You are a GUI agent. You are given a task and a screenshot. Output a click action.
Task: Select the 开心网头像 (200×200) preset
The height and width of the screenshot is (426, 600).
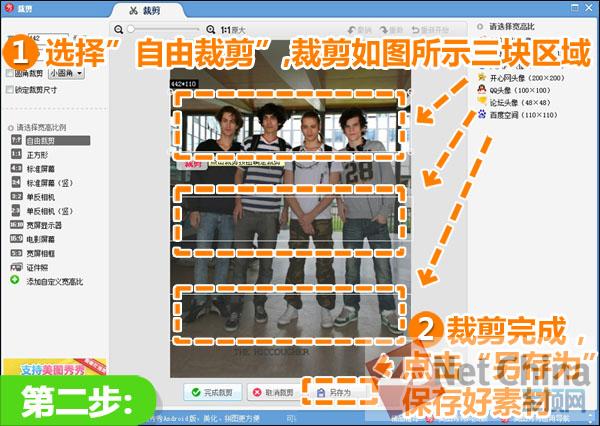[x=521, y=78]
